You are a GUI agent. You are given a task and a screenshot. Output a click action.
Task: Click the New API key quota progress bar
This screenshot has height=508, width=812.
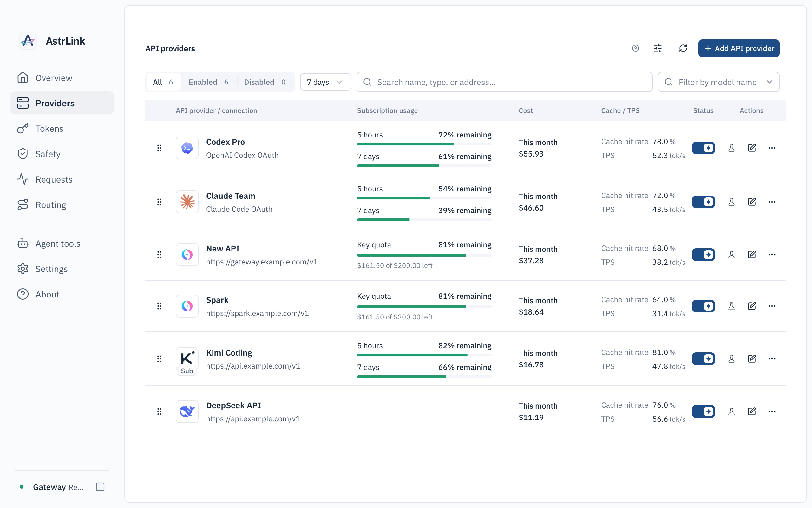click(424, 255)
